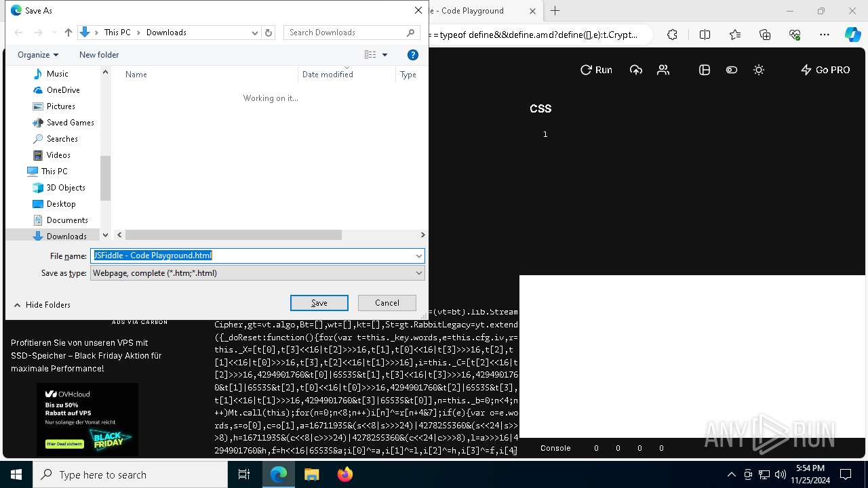
Task: Click the Cancel button
Action: [x=387, y=303]
